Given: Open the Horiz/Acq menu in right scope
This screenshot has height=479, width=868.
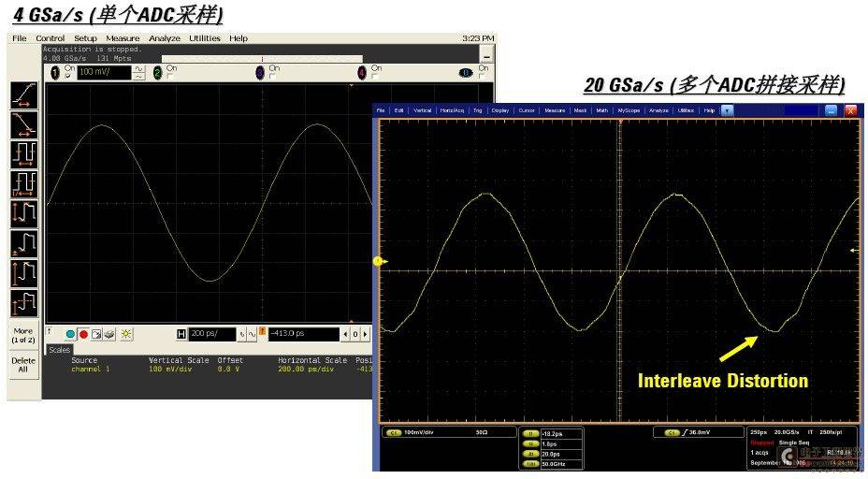Looking at the screenshot, I should [x=452, y=110].
